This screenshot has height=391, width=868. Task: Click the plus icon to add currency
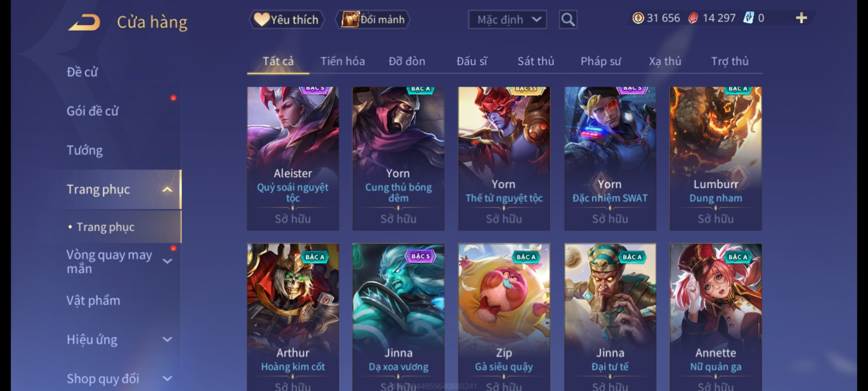[801, 18]
